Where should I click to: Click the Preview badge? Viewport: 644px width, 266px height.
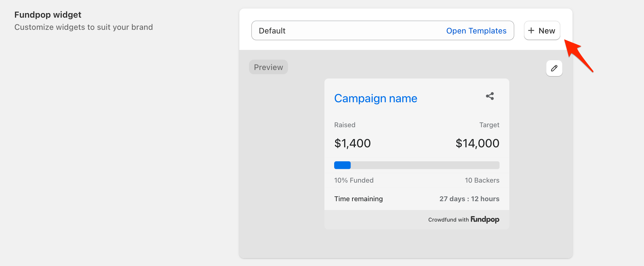point(268,67)
